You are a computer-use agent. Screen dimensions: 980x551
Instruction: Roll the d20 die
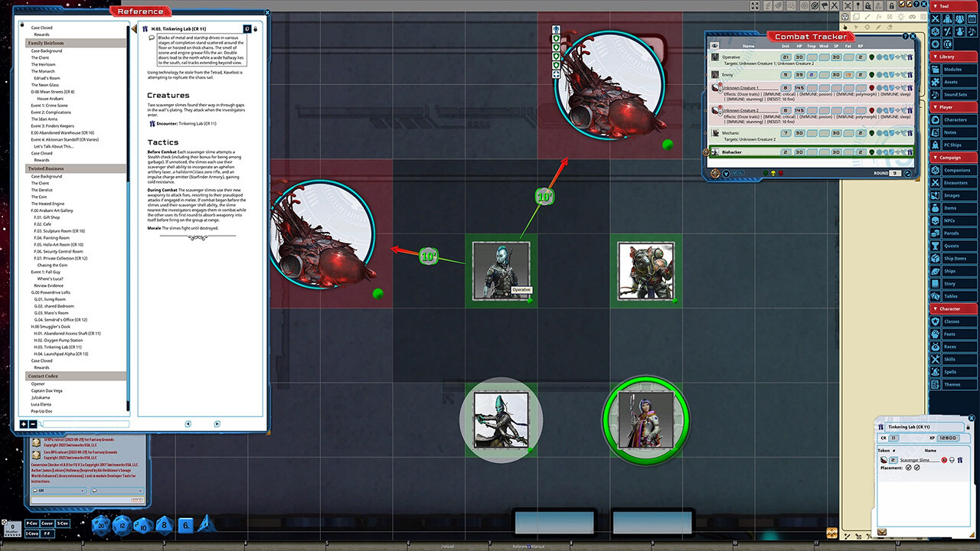coord(101,524)
